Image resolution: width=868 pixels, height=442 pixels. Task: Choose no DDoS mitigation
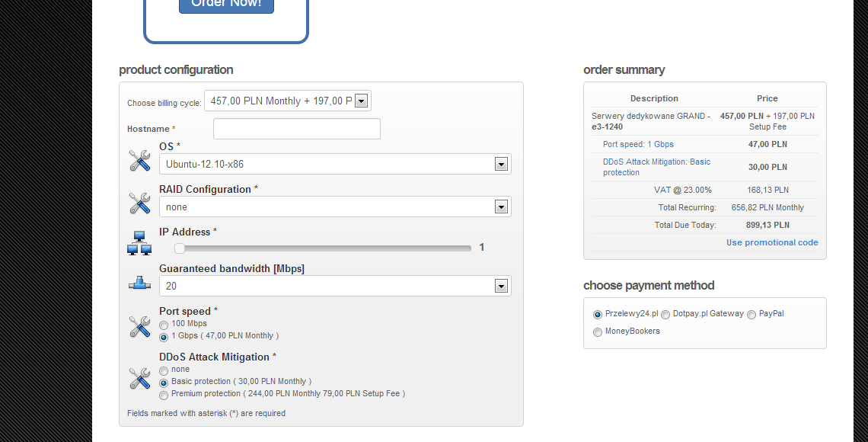(164, 371)
